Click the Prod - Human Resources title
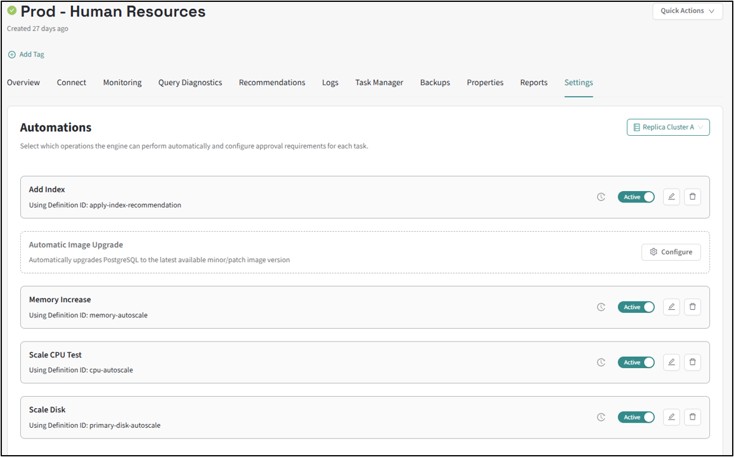734x457 pixels. click(113, 11)
